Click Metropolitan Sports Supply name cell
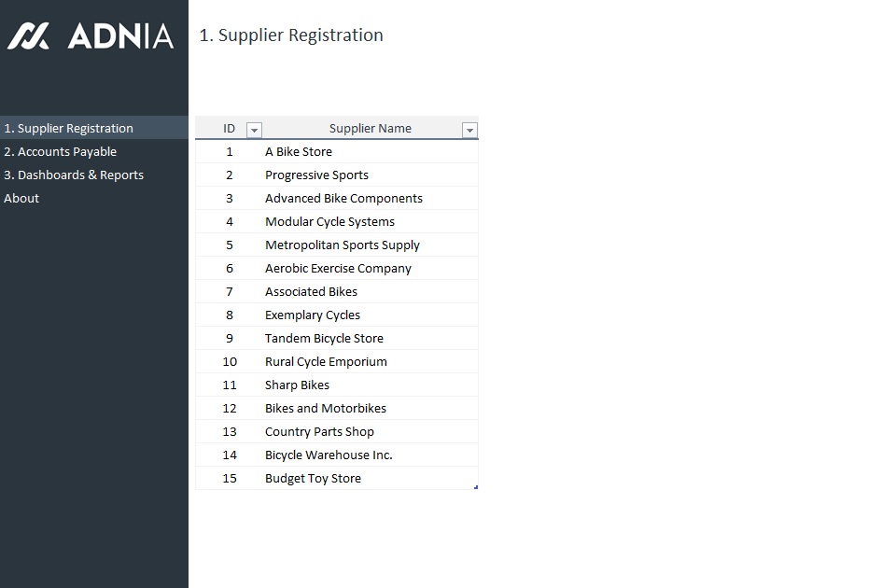 click(x=343, y=245)
